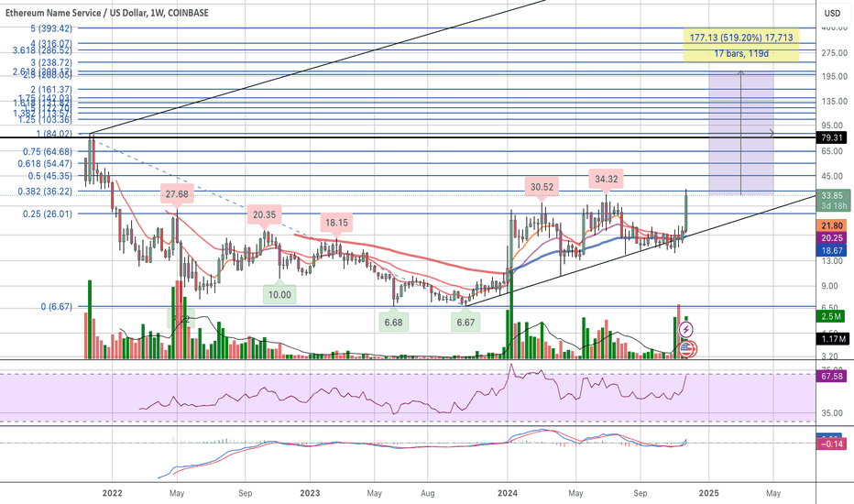Click the 30.52 pivot high callout
This screenshot has width=854, height=504.
tap(542, 187)
